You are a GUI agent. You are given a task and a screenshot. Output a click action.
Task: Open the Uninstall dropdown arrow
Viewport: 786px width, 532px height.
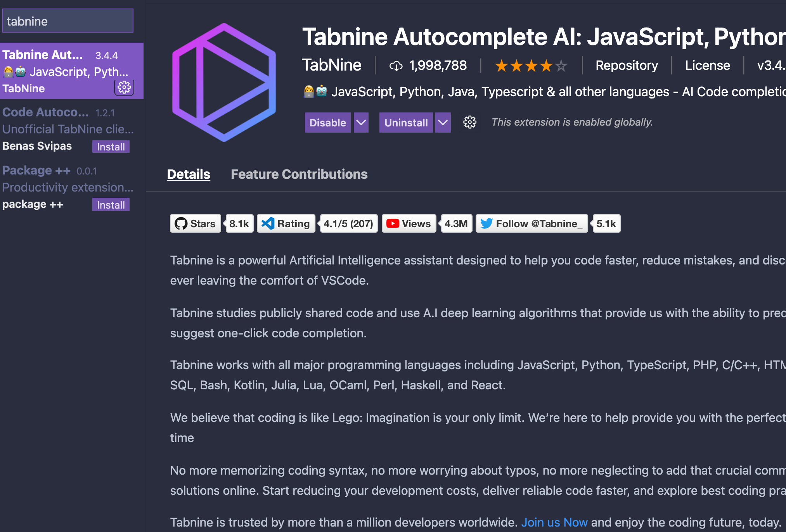(x=443, y=123)
